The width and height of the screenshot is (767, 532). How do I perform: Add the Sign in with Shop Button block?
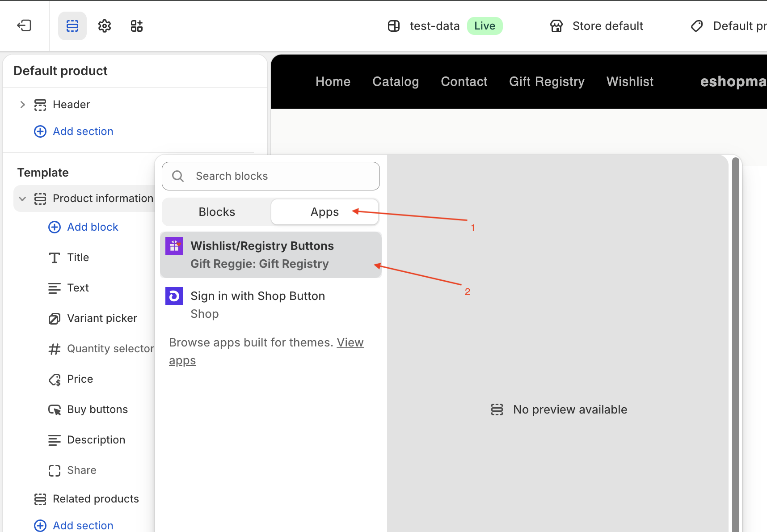(x=271, y=305)
